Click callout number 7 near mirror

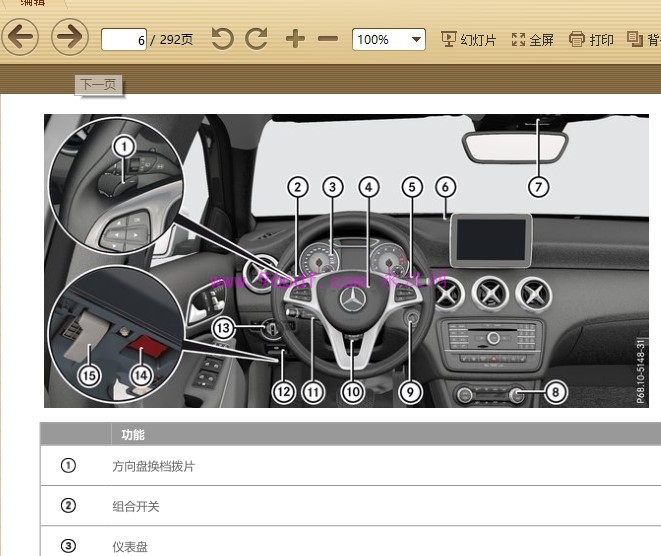coord(538,186)
